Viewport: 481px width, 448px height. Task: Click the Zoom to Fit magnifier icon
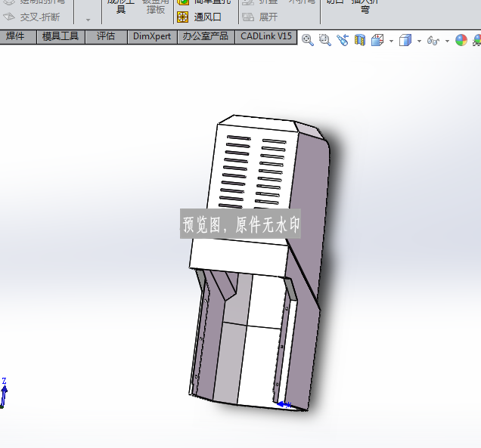click(307, 40)
